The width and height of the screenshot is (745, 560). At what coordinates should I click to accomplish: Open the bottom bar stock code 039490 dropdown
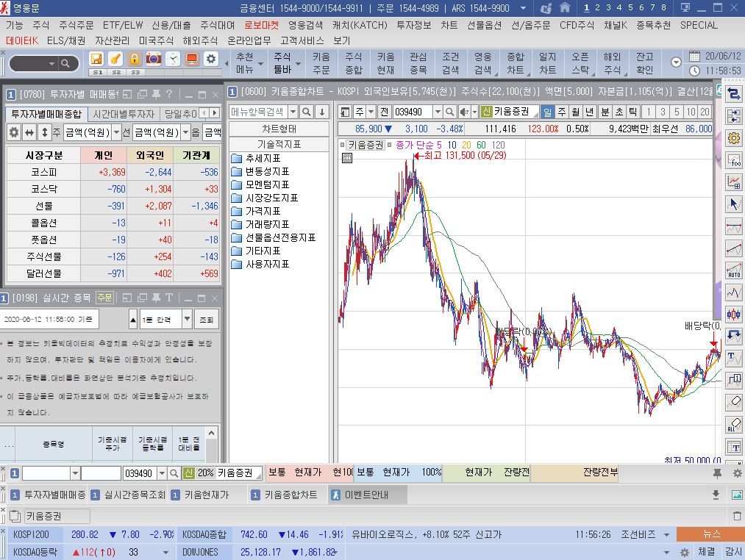tap(163, 473)
